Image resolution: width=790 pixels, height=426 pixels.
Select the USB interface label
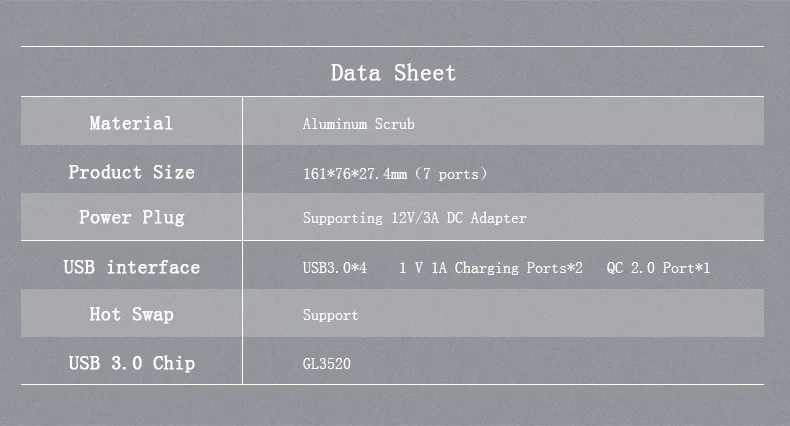coord(131,267)
